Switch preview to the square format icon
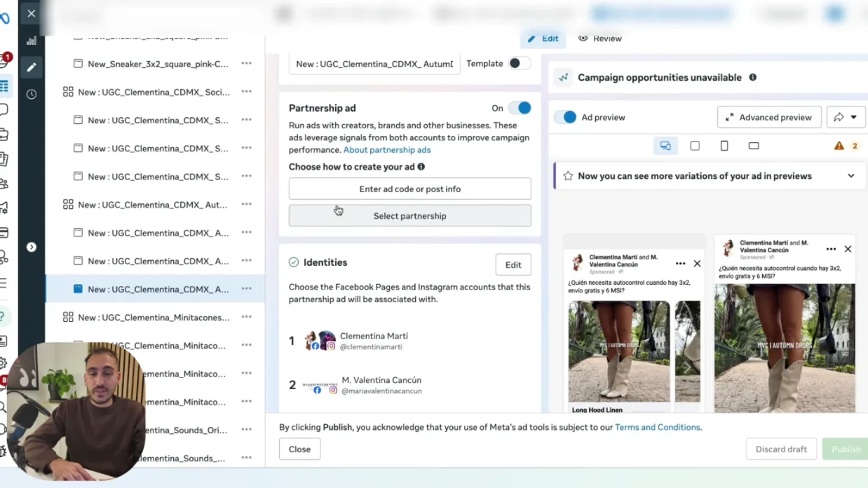 (695, 146)
